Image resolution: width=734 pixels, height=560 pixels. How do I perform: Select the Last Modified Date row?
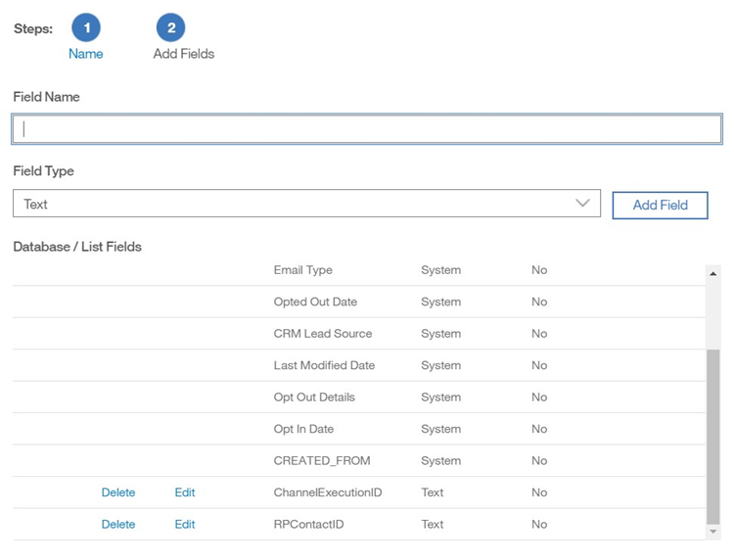coord(324,365)
